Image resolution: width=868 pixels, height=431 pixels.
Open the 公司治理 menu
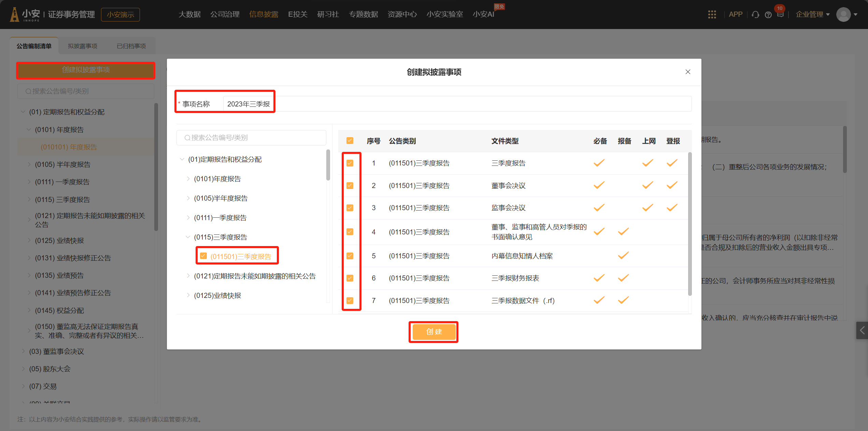[225, 14]
